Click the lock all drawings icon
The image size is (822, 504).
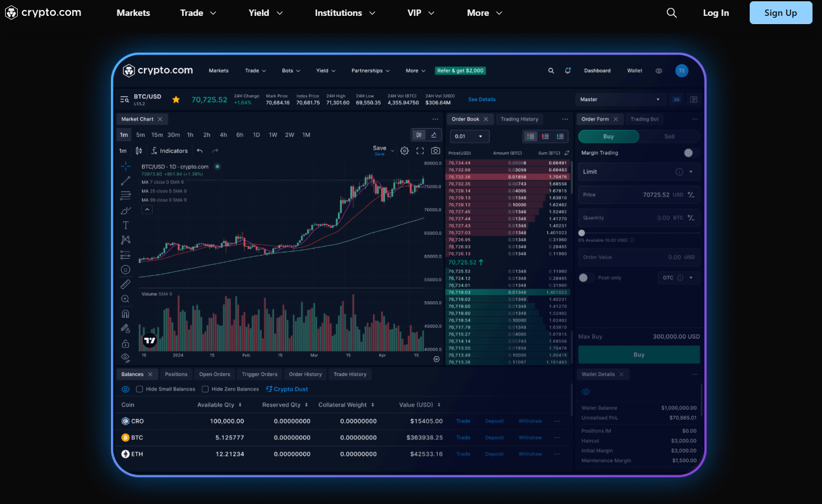pos(126,344)
